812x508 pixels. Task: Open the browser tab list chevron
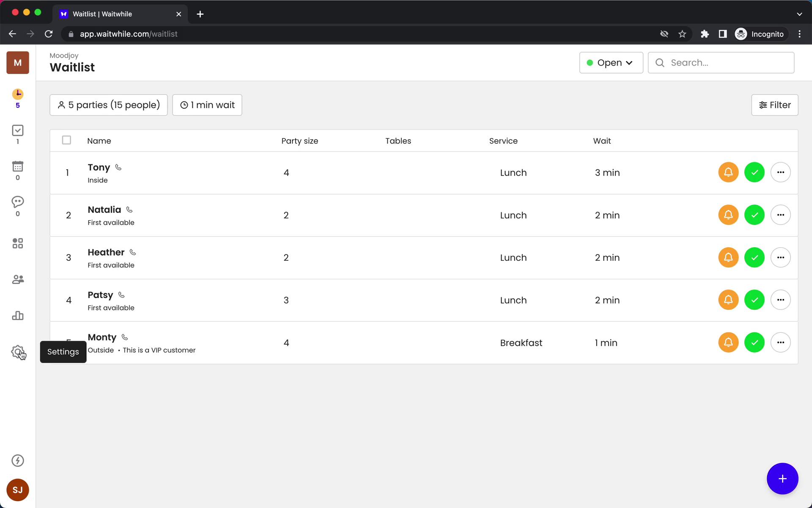(799, 14)
